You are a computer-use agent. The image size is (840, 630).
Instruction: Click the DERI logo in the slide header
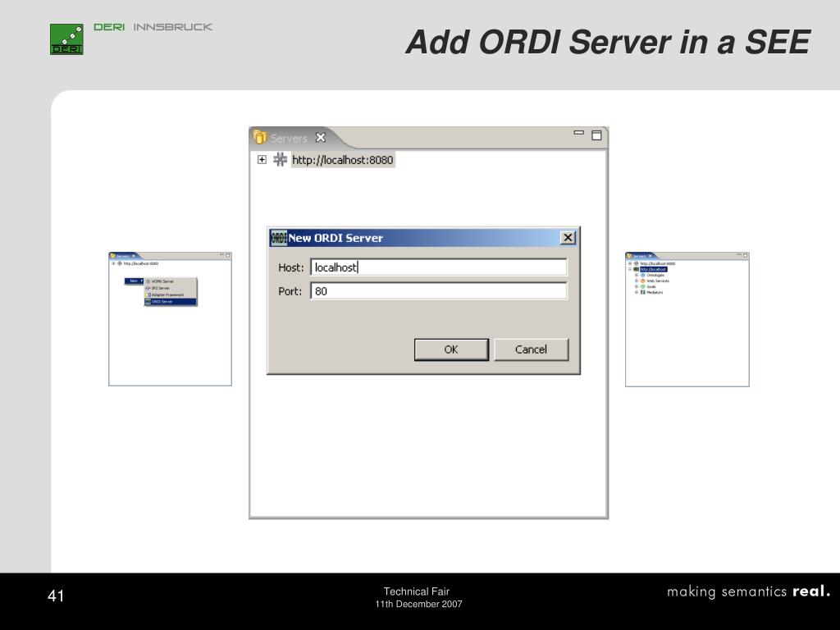[66, 39]
